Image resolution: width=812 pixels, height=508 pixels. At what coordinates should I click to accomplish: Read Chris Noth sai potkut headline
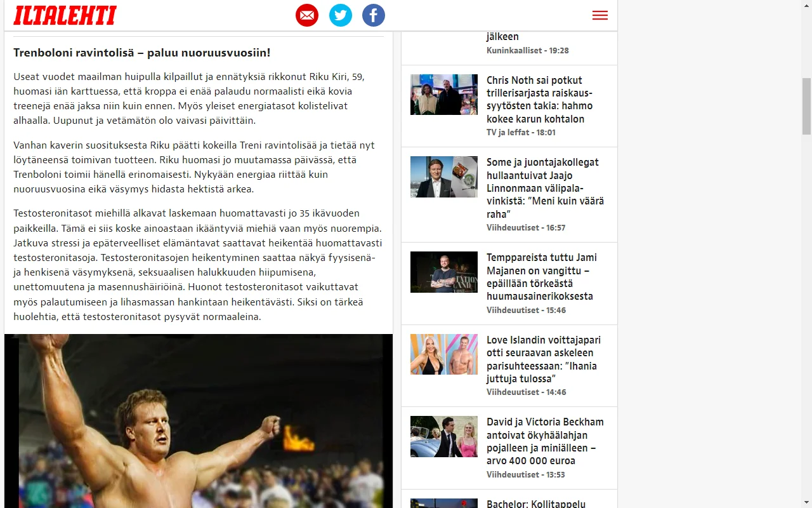(540, 100)
